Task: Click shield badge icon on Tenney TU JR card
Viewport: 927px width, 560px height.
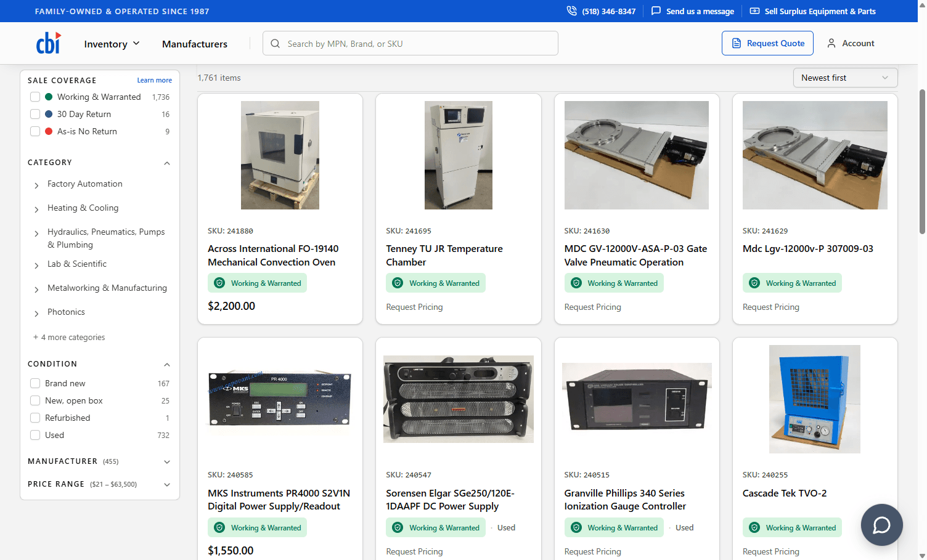Action: (398, 283)
